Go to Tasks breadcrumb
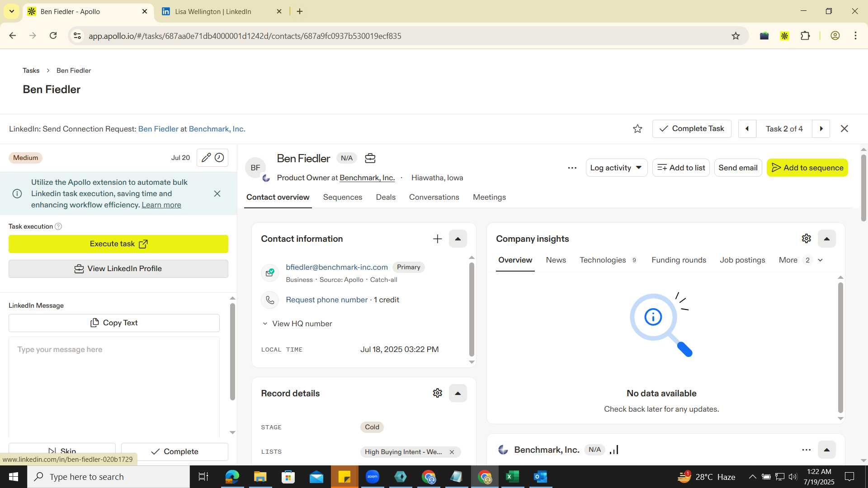The height and width of the screenshot is (488, 868). click(31, 70)
